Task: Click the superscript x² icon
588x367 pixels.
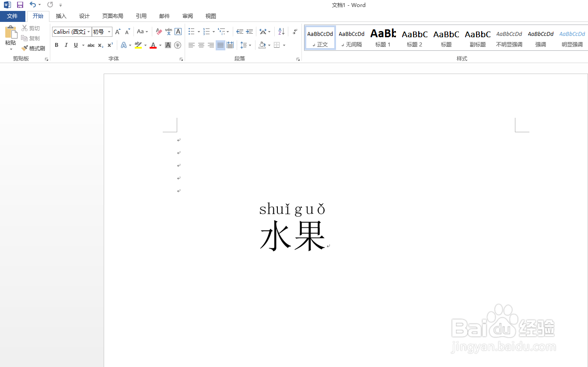Action: pyautogui.click(x=110, y=45)
